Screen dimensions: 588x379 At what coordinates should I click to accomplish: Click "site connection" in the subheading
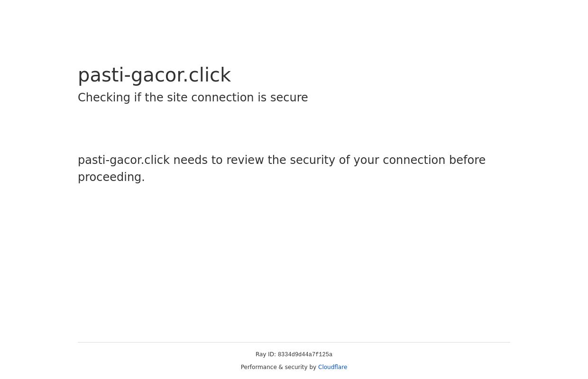[210, 98]
